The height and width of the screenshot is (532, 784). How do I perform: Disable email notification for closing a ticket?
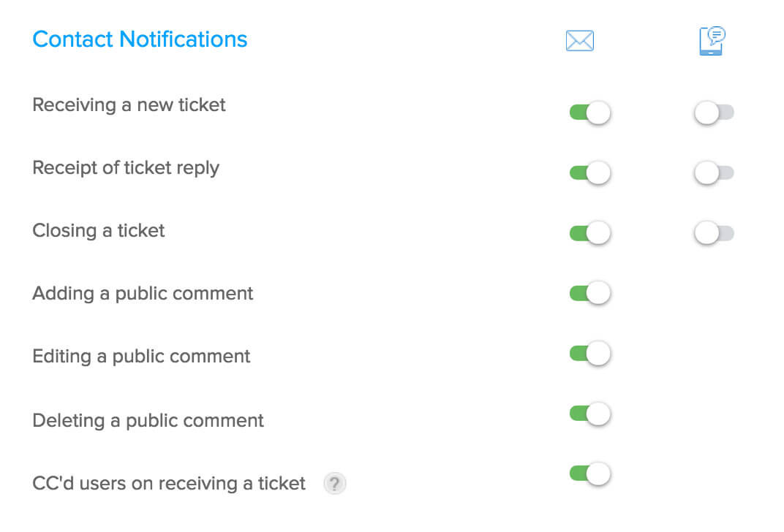589,234
